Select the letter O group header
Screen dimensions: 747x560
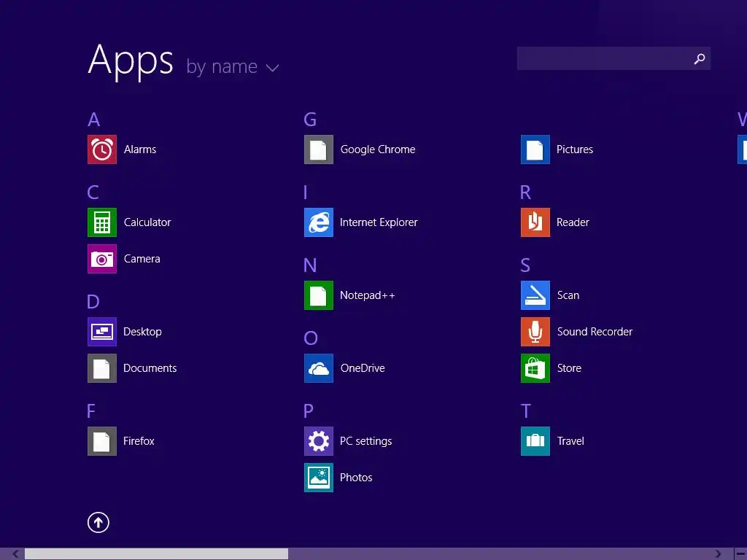[311, 338]
